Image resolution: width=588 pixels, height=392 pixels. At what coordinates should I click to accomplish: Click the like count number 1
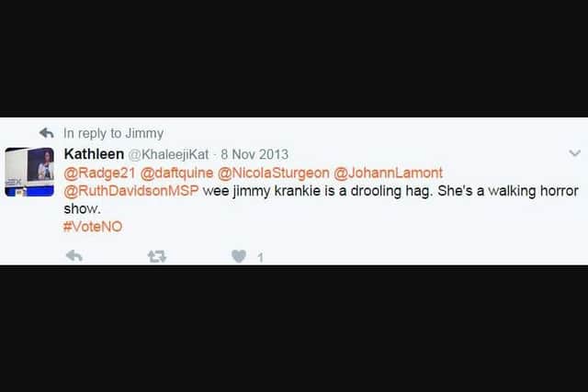click(260, 257)
